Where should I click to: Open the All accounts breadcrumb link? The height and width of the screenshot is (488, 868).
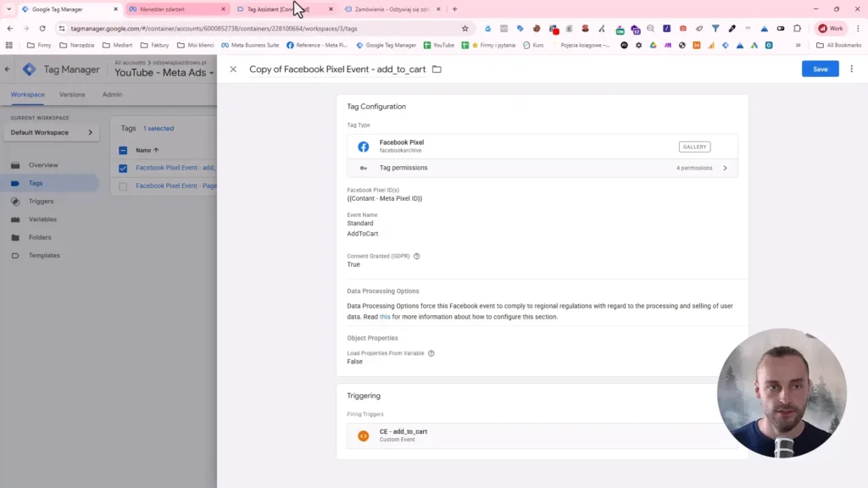tap(130, 63)
